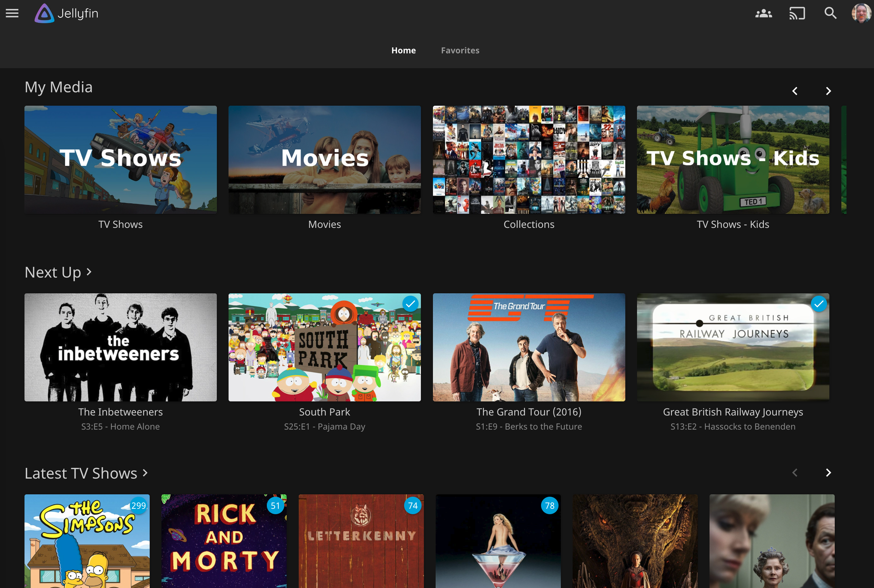Toggle watched checkmark on Great British Railway Journeys
874x588 pixels.
(819, 304)
